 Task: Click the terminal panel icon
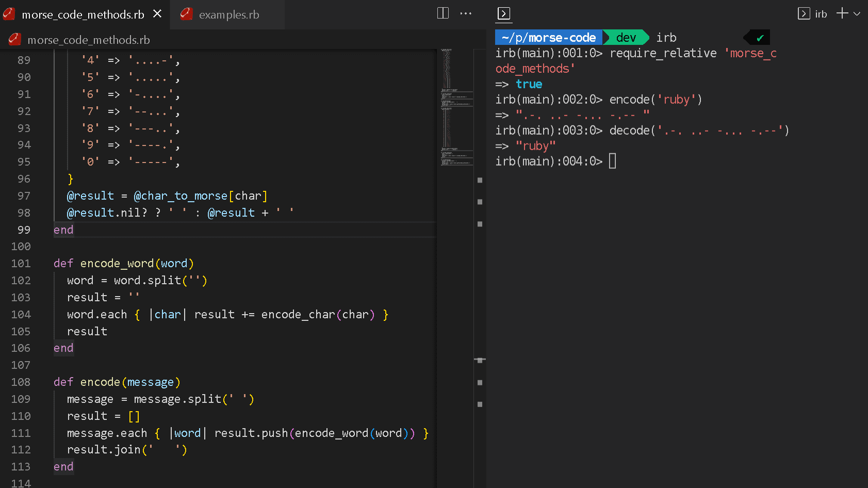point(504,14)
